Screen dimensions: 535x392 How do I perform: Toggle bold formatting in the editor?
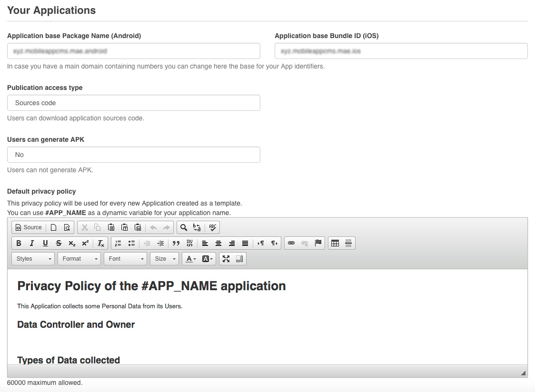pos(19,243)
